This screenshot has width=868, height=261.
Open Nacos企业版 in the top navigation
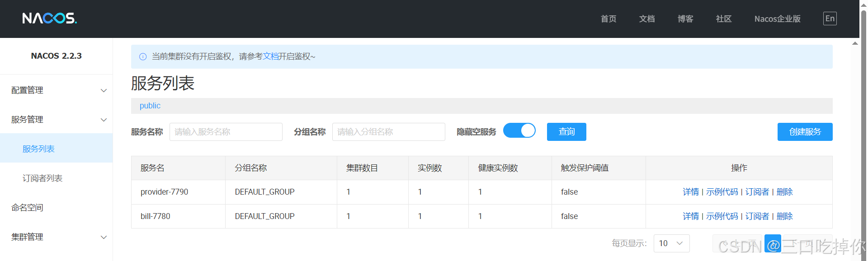click(x=778, y=19)
